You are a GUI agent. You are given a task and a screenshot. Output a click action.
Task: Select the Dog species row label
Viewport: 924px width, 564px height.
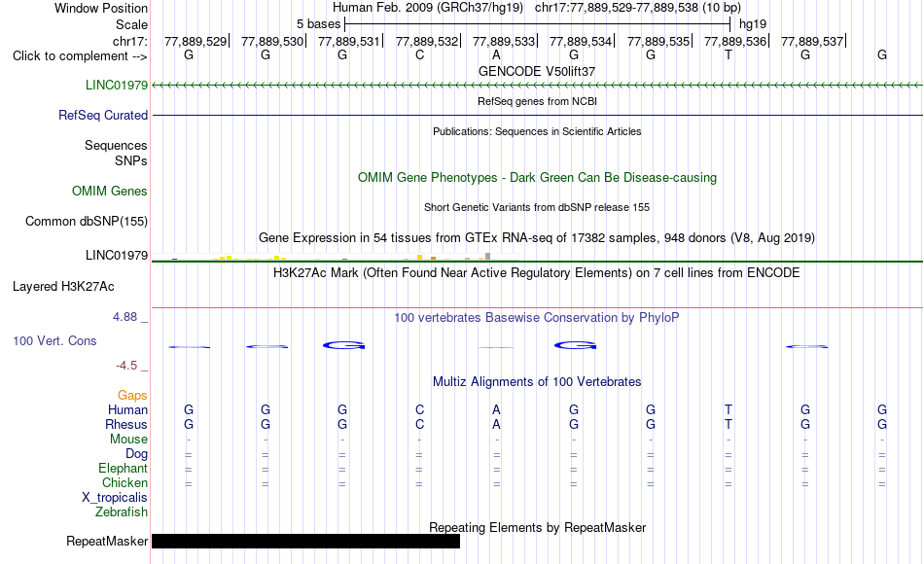(x=137, y=454)
